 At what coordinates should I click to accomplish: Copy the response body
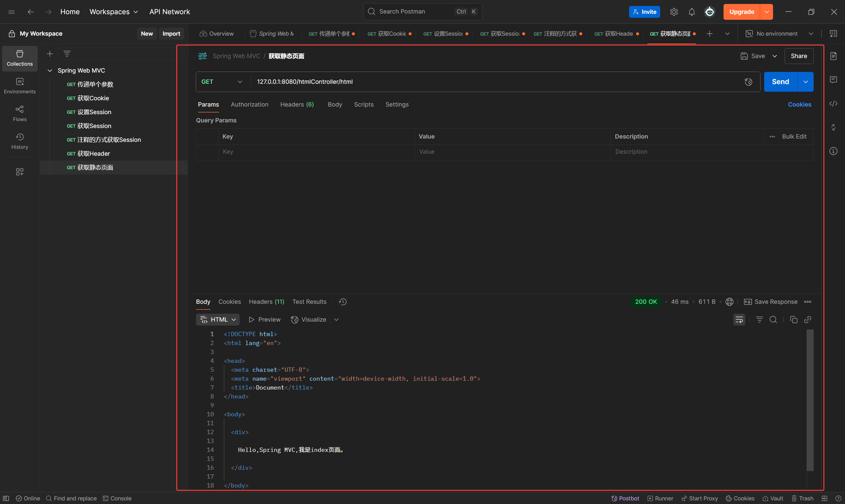coord(794,320)
